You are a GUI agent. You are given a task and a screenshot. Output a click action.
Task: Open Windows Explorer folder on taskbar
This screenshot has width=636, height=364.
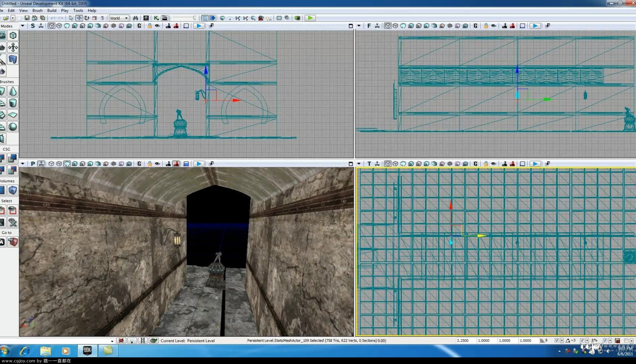[45, 350]
